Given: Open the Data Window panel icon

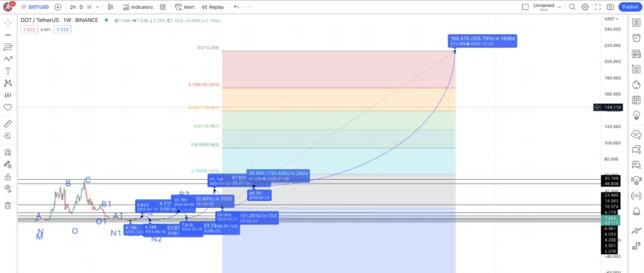Looking at the screenshot, I should 636,69.
